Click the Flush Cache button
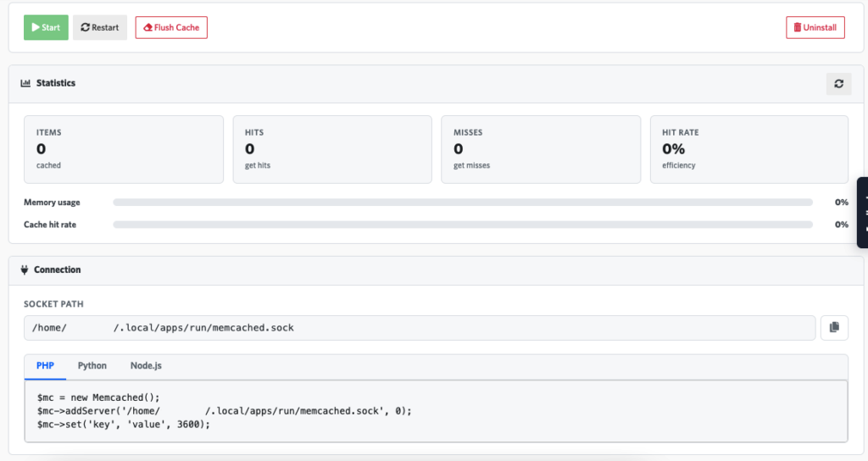Screen dimensions: 868x461 [171, 28]
